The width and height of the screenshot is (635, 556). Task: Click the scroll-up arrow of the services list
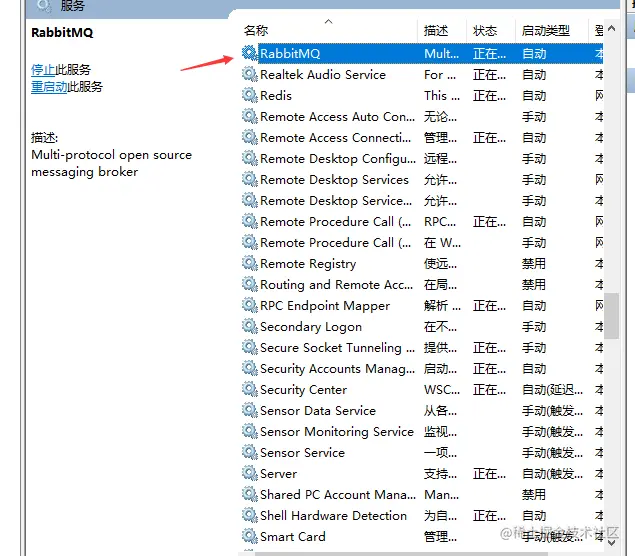coord(612,28)
